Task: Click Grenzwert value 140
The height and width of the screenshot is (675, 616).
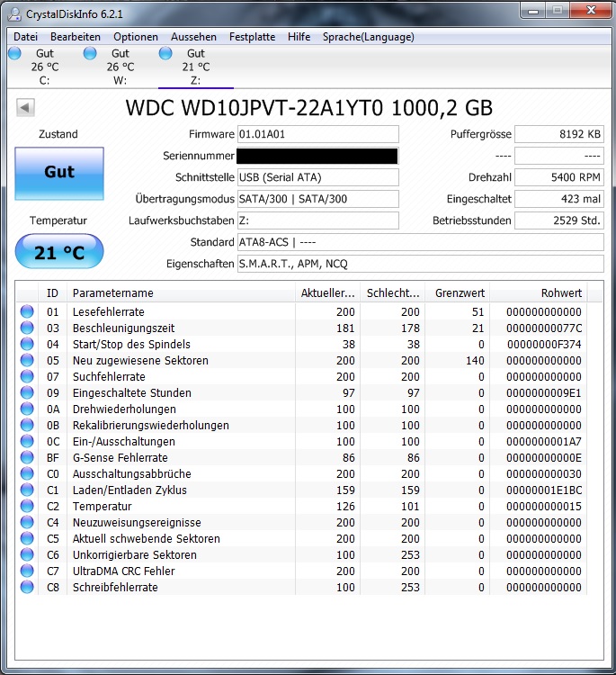Action: click(x=475, y=360)
